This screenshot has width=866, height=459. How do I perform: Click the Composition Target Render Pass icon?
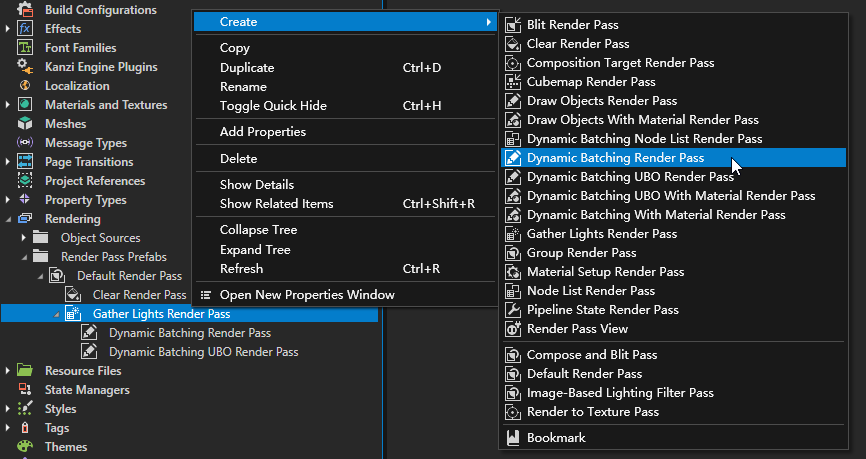[x=513, y=63]
